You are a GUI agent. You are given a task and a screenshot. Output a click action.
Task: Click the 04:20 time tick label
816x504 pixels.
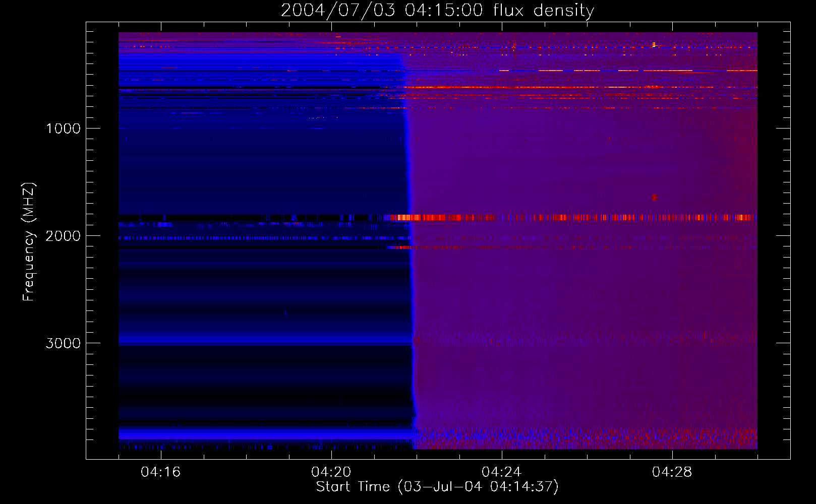point(331,472)
